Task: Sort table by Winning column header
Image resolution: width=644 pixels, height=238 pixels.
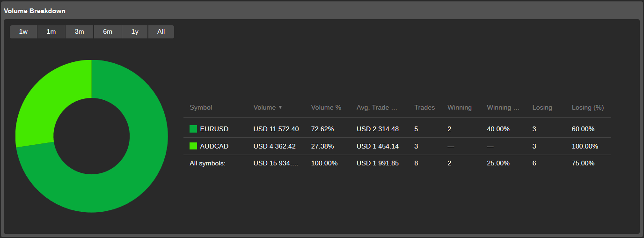Action: click(459, 107)
